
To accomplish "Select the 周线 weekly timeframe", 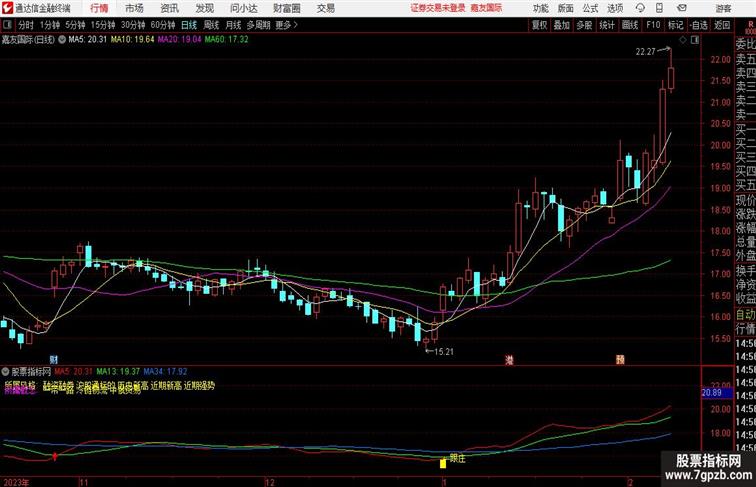I will tap(211, 25).
